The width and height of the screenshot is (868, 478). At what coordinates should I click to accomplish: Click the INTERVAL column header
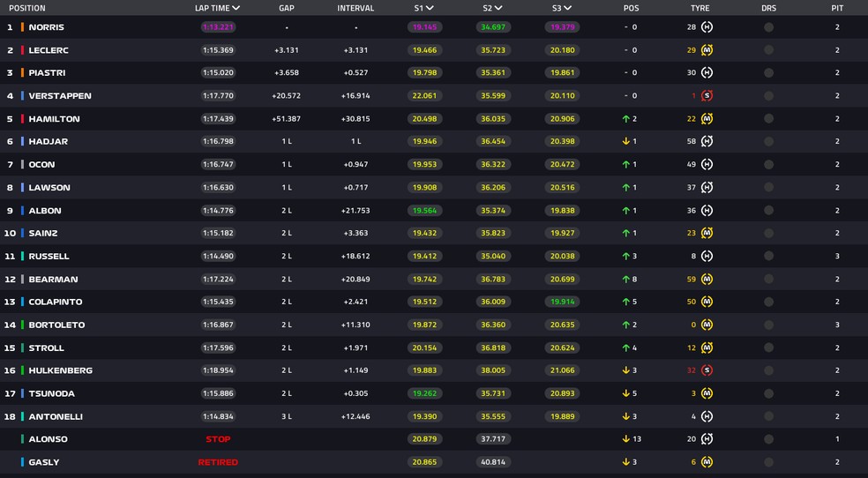click(355, 8)
